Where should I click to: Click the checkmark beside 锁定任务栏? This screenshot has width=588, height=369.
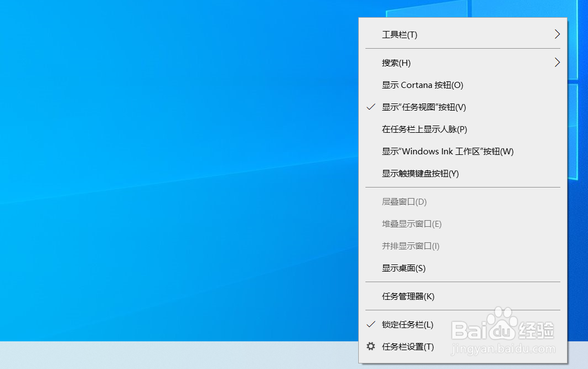370,324
